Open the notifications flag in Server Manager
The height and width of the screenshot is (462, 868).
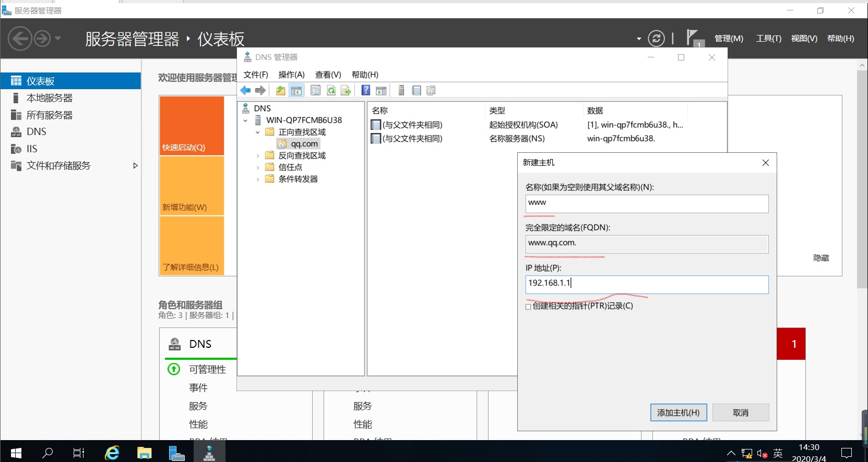(x=695, y=38)
